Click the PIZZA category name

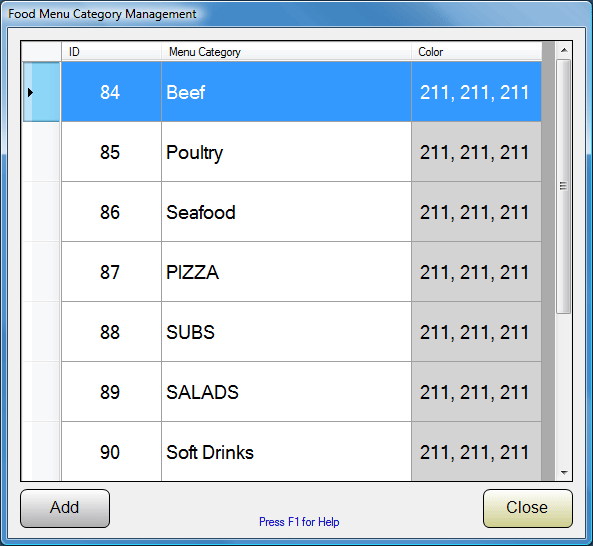tap(192, 272)
